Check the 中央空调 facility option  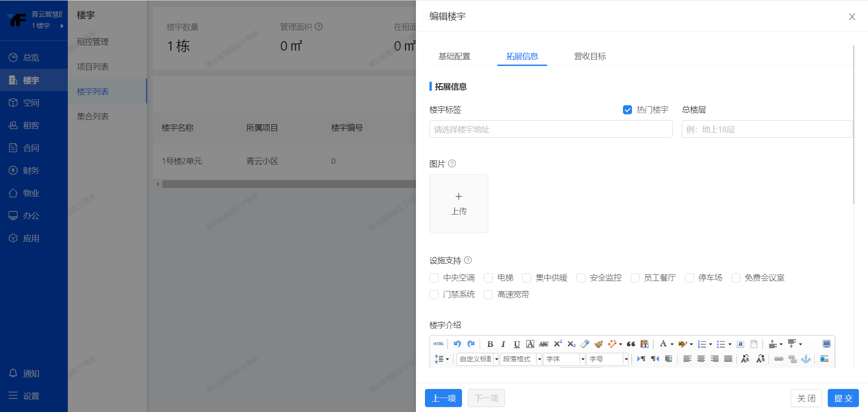point(434,278)
